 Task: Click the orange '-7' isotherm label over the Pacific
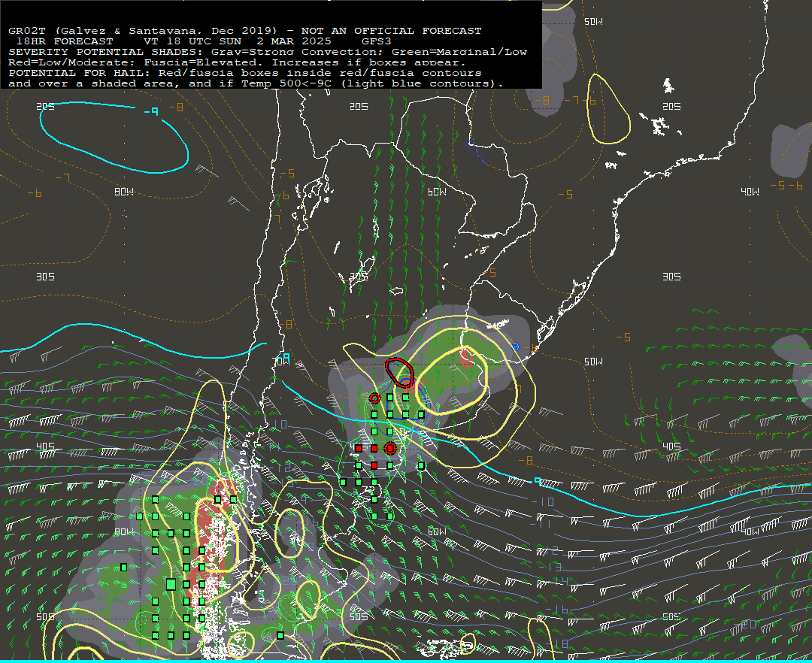point(62,178)
